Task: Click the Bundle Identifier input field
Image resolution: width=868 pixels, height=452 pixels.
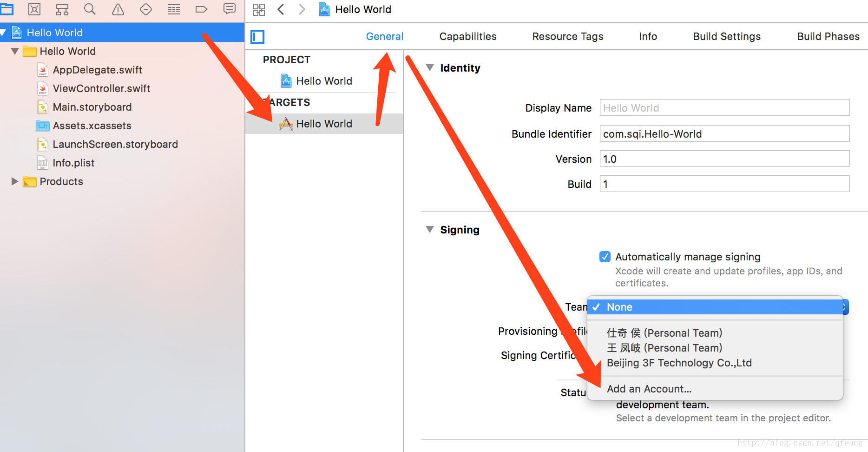Action: pos(724,134)
